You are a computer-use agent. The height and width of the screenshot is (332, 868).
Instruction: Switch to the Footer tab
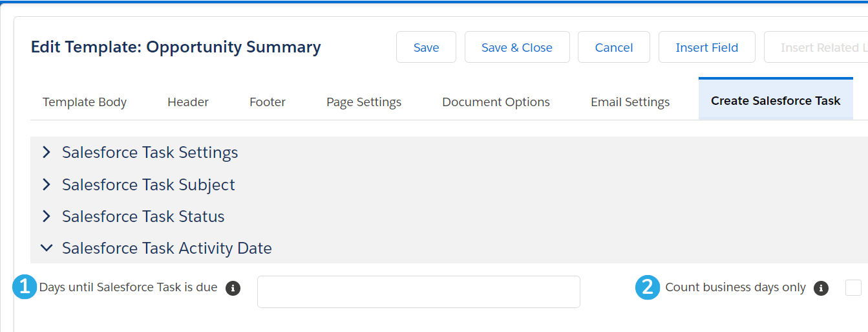tap(268, 102)
